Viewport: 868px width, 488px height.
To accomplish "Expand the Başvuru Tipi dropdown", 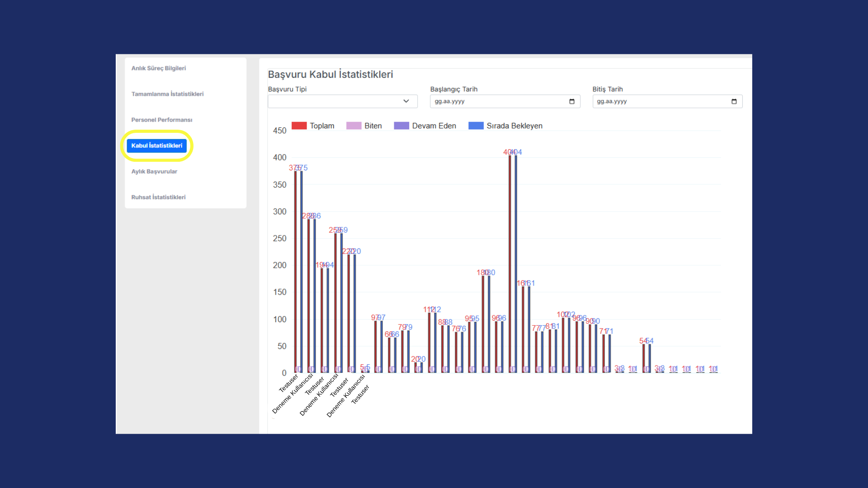I will [343, 101].
